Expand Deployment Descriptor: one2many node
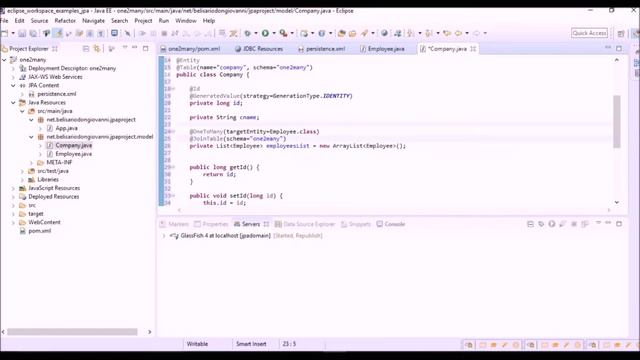This screenshot has width=640, height=360. (x=13, y=68)
